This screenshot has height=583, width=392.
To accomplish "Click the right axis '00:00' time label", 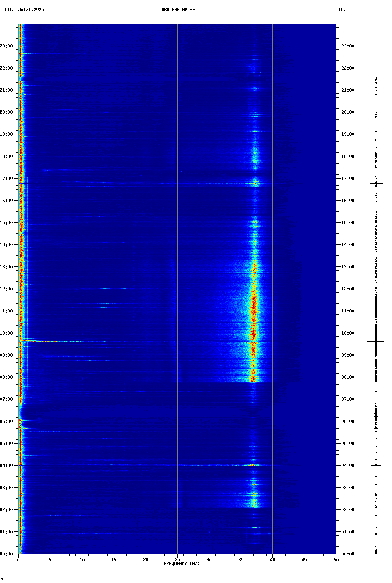I will coord(348,554).
